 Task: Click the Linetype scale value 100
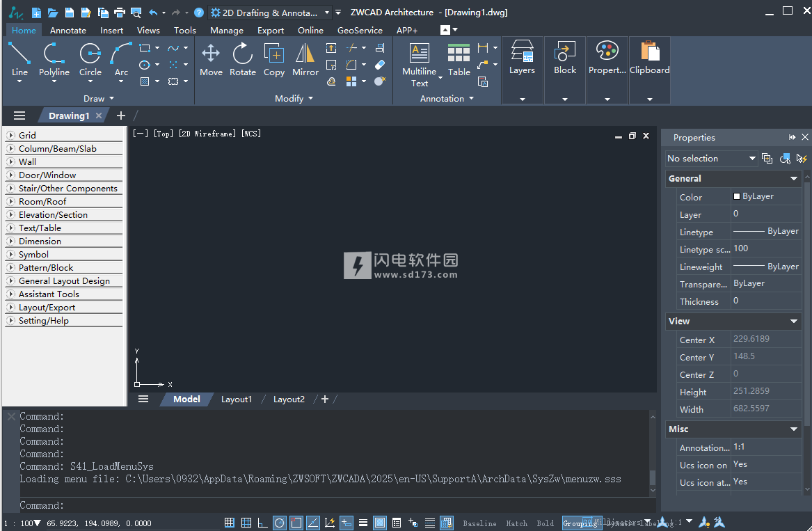pos(767,248)
